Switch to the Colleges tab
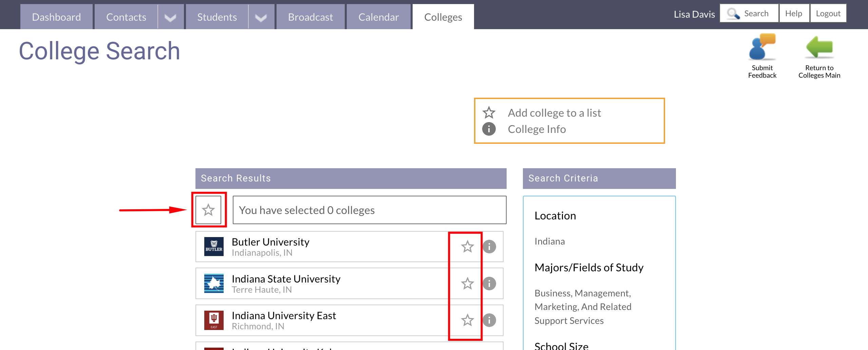 point(443,17)
